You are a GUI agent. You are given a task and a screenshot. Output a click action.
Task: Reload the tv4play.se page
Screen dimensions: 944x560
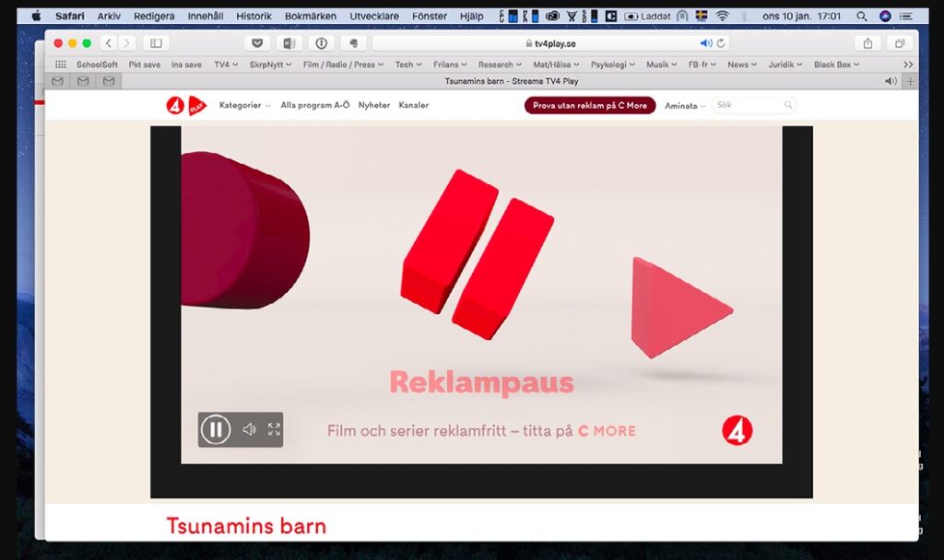pyautogui.click(x=721, y=43)
